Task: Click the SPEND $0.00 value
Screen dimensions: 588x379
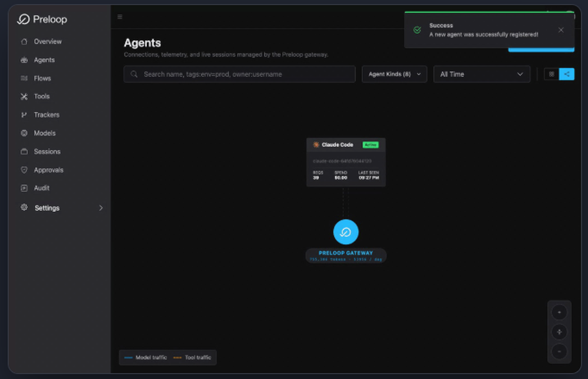Action: 341,178
